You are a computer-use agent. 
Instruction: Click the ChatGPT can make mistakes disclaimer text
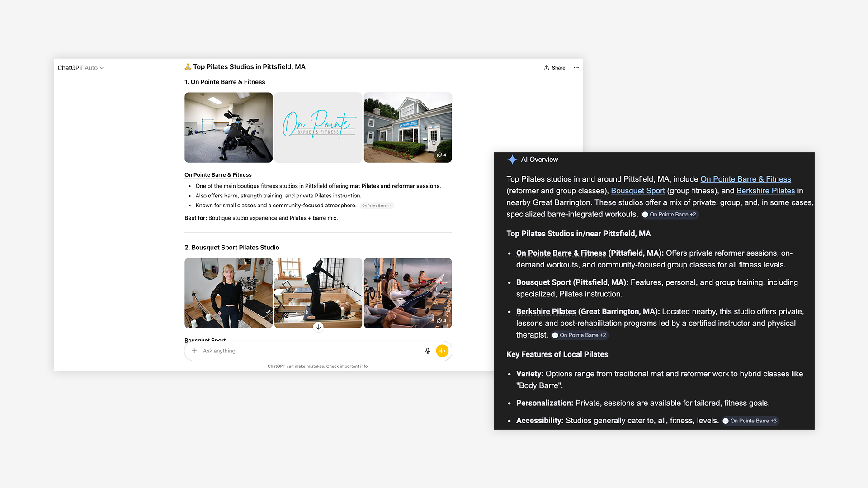coord(318,366)
